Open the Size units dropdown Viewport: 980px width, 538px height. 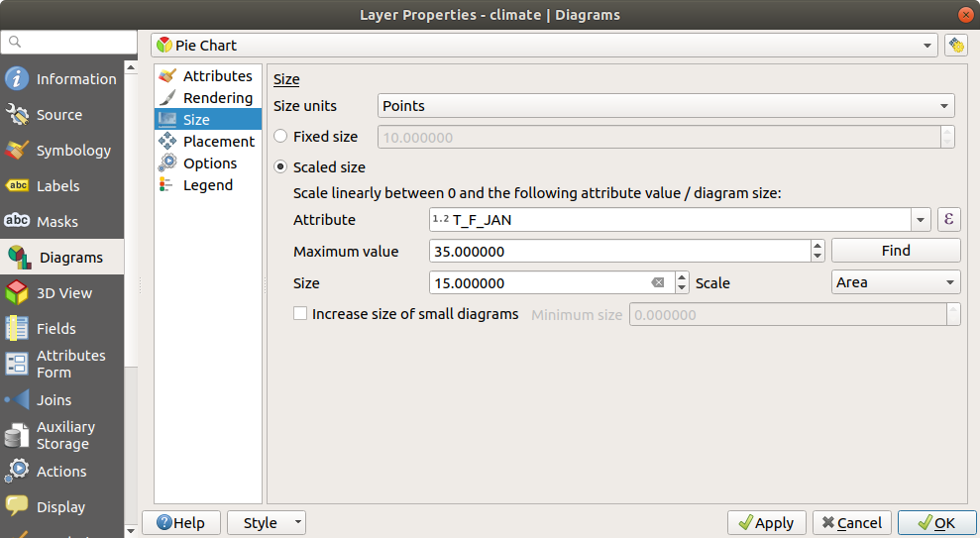point(666,106)
